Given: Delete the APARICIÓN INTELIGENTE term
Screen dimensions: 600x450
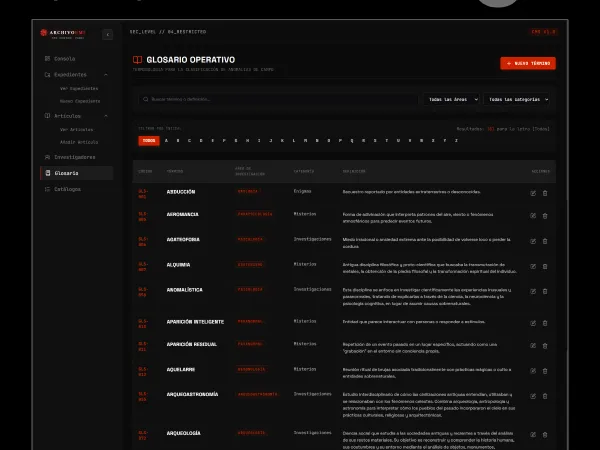Looking at the screenshot, I should [x=545, y=323].
